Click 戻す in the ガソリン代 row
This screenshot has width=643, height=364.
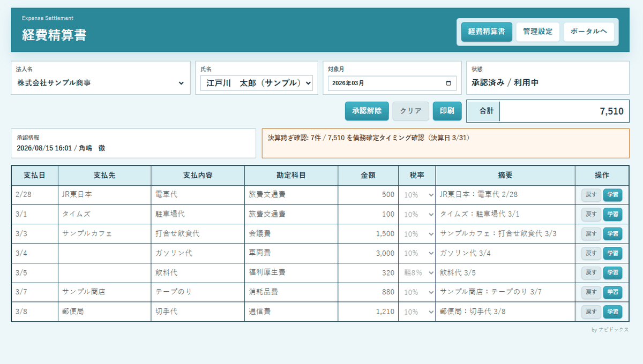(592, 253)
